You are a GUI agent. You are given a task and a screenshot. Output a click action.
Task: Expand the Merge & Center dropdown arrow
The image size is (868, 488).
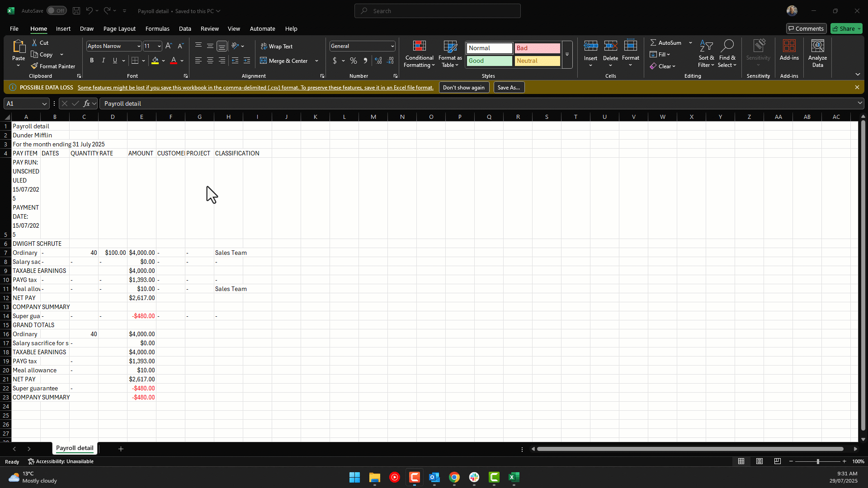(x=316, y=61)
